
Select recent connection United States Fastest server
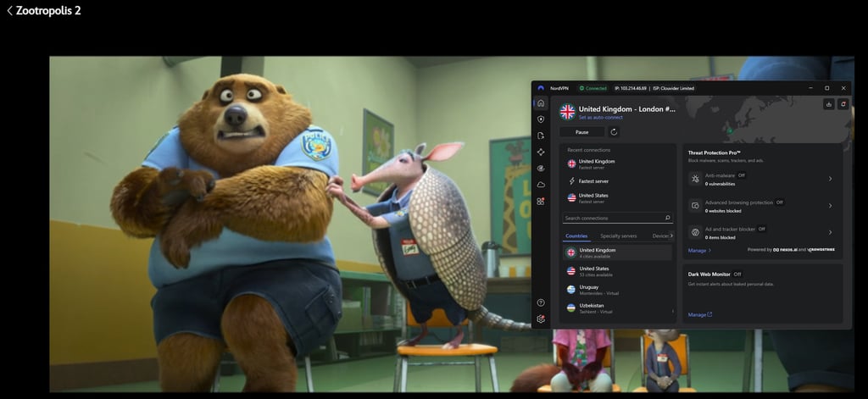(x=618, y=198)
